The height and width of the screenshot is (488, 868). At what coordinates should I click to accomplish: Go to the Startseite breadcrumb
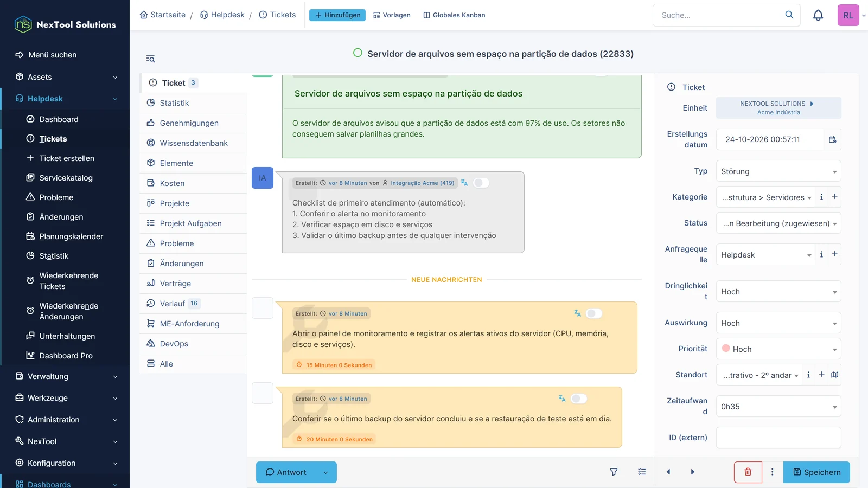pos(162,15)
